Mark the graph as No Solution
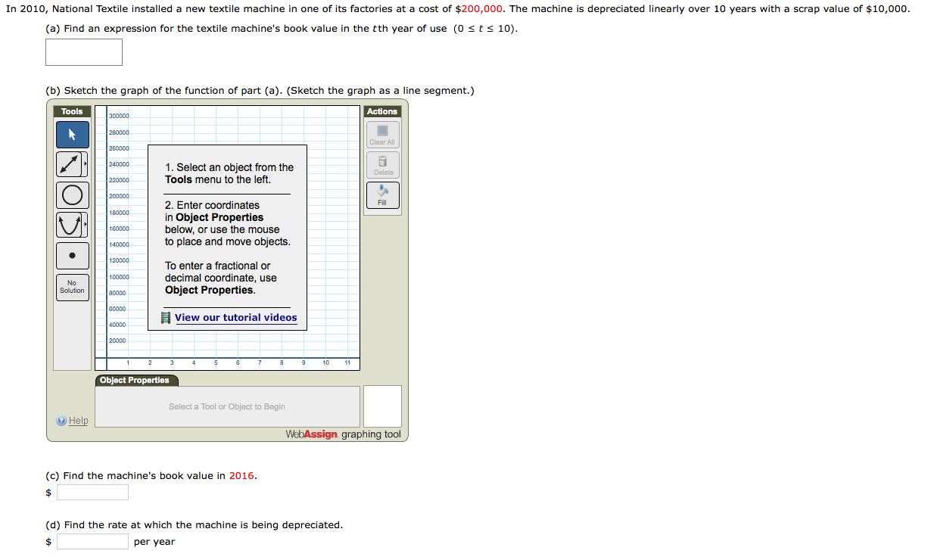Screen dimensions: 934x560 point(72,287)
